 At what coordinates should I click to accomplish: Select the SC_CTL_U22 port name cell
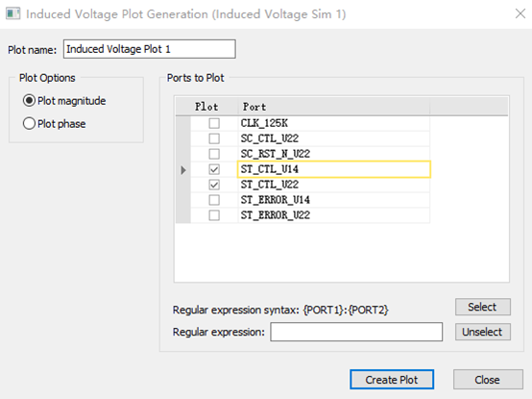coord(334,138)
